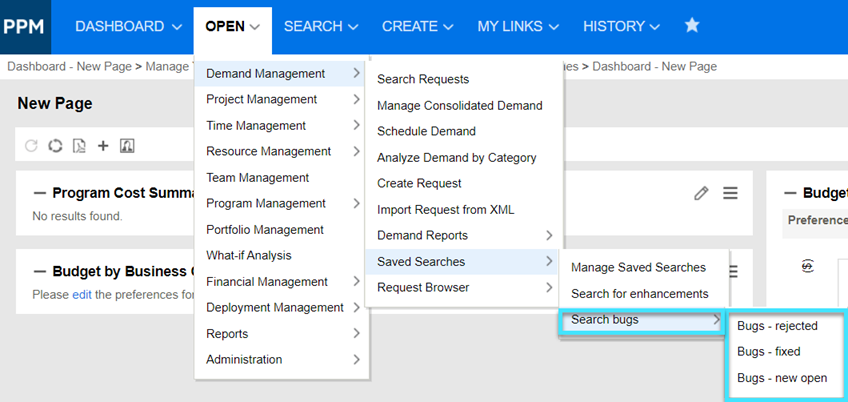Viewport: 848px width, 402px height.
Task: Click the edit link in Budget portlet
Action: (x=81, y=294)
